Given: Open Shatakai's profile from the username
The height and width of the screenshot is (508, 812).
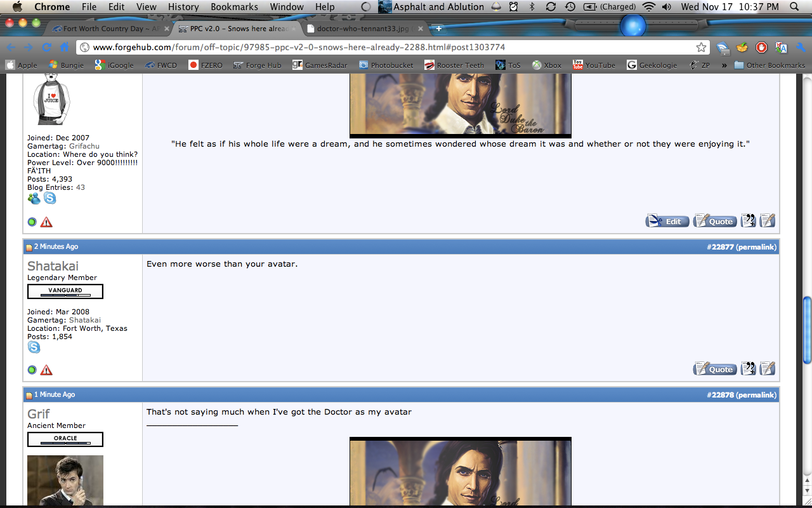Looking at the screenshot, I should [53, 265].
